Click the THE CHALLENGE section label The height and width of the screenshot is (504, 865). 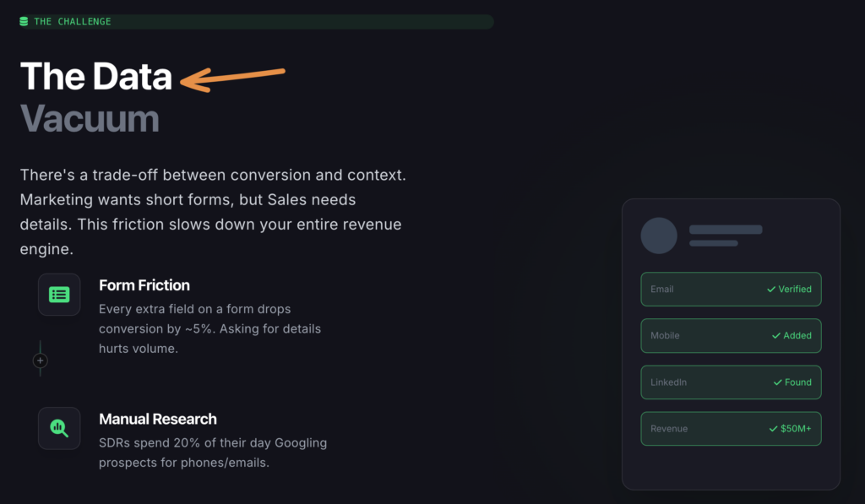pos(73,21)
